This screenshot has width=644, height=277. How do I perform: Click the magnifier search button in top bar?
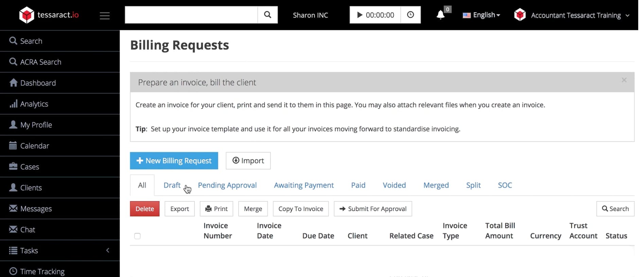pos(267,15)
